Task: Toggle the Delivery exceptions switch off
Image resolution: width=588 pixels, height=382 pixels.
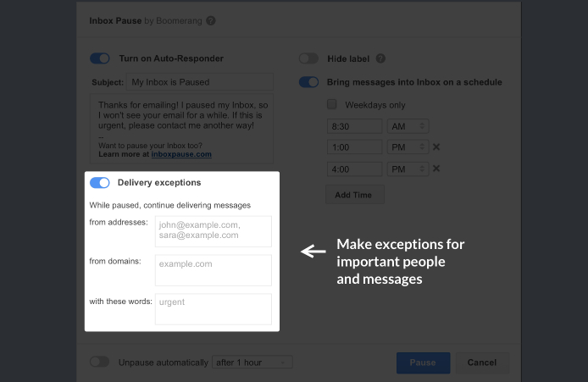Action: [x=100, y=182]
